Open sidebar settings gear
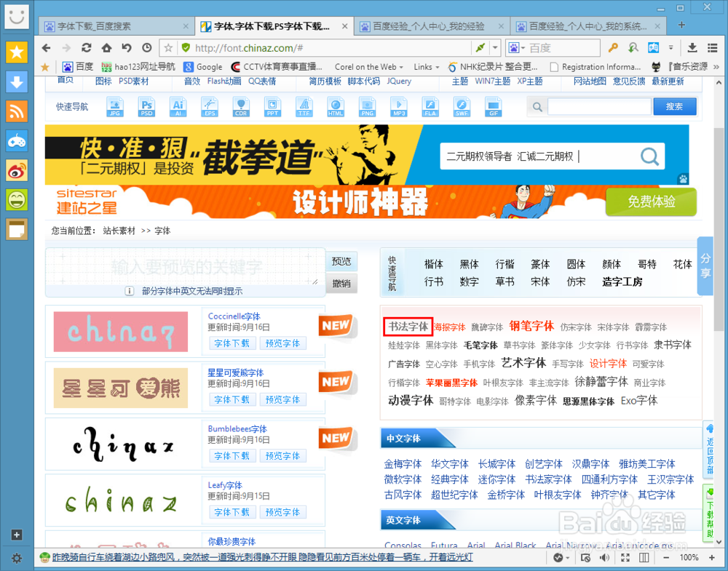Image resolution: width=728 pixels, height=571 pixels. coord(17,558)
